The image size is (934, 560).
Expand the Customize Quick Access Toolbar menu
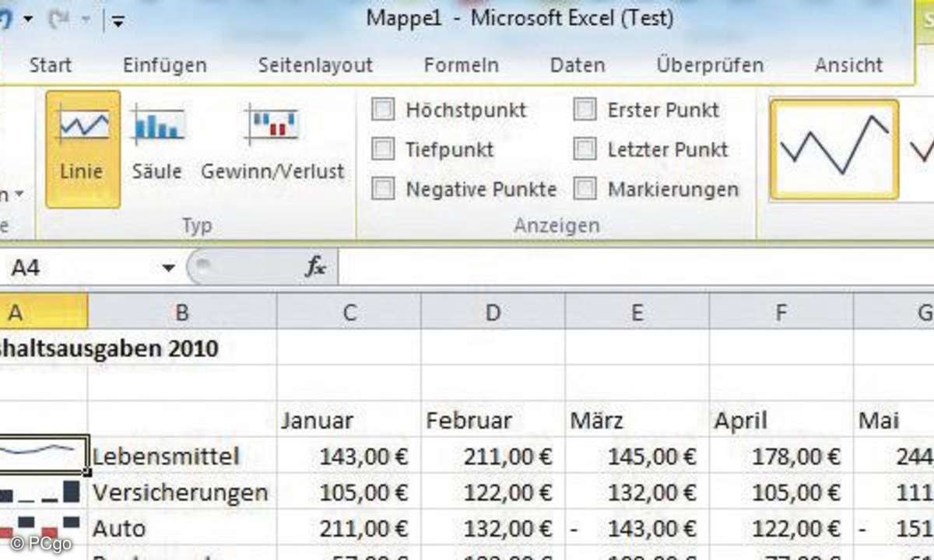pos(118,20)
